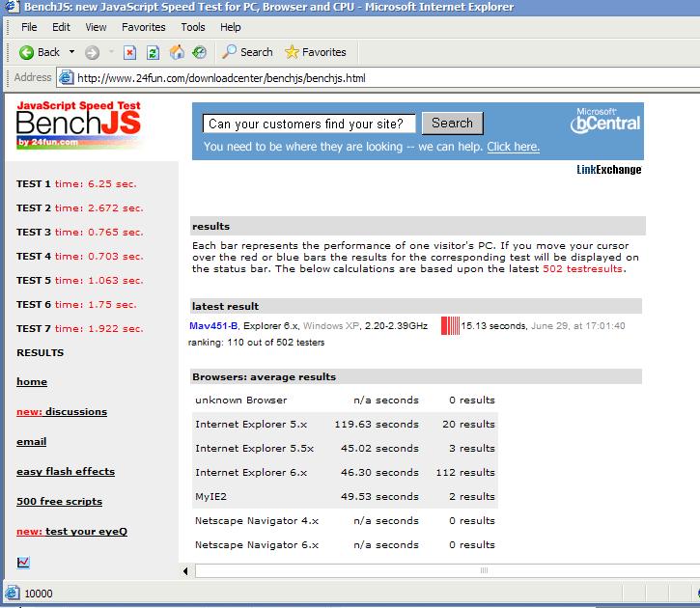Open the '500 free scripts' link
The image size is (700, 608).
(59, 502)
